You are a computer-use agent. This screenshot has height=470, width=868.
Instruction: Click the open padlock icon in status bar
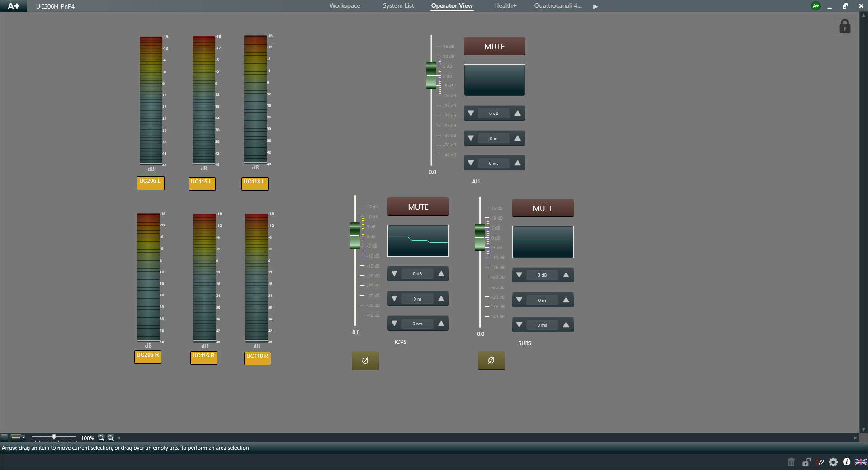[806, 462]
